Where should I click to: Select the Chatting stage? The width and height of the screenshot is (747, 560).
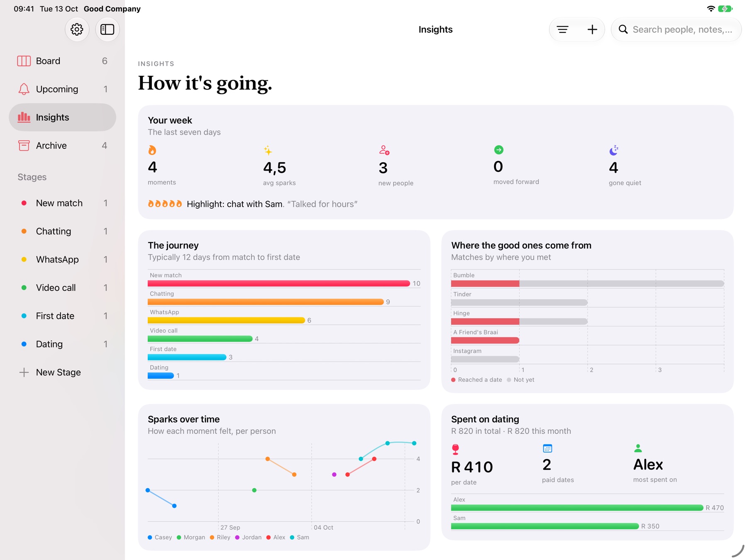pos(62,231)
